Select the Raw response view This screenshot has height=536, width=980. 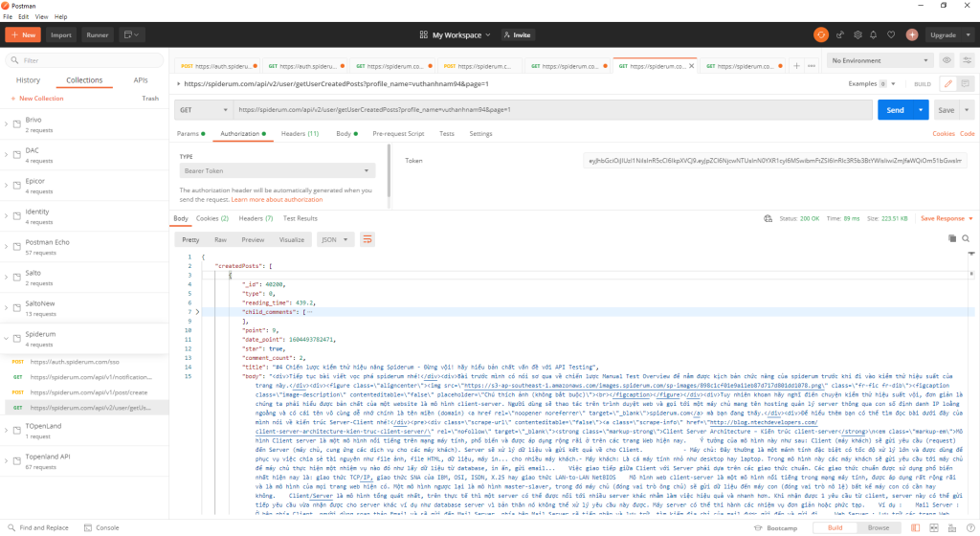point(220,240)
